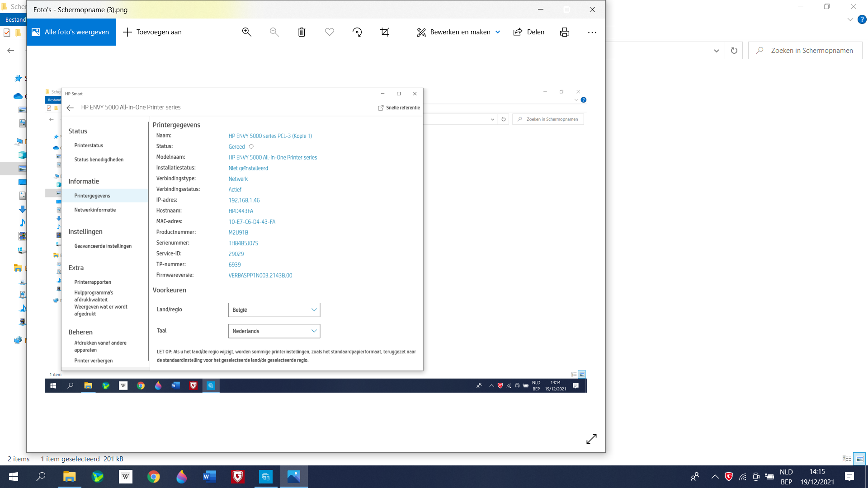Click the Zoeken in Schermopnamen search field
This screenshot has height=488, width=868.
(805, 51)
